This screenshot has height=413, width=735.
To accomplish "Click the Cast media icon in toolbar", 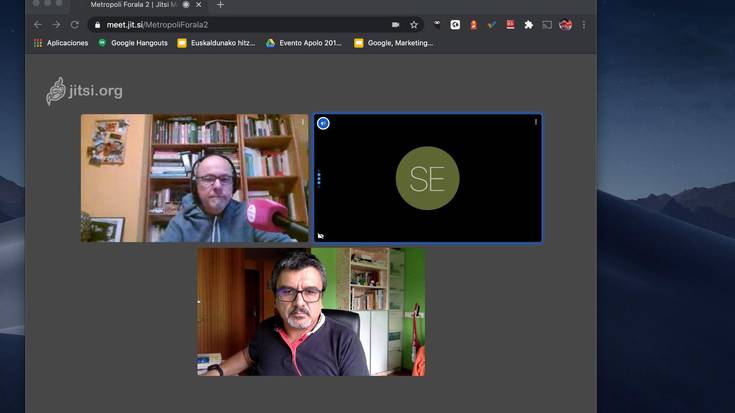I will click(547, 25).
